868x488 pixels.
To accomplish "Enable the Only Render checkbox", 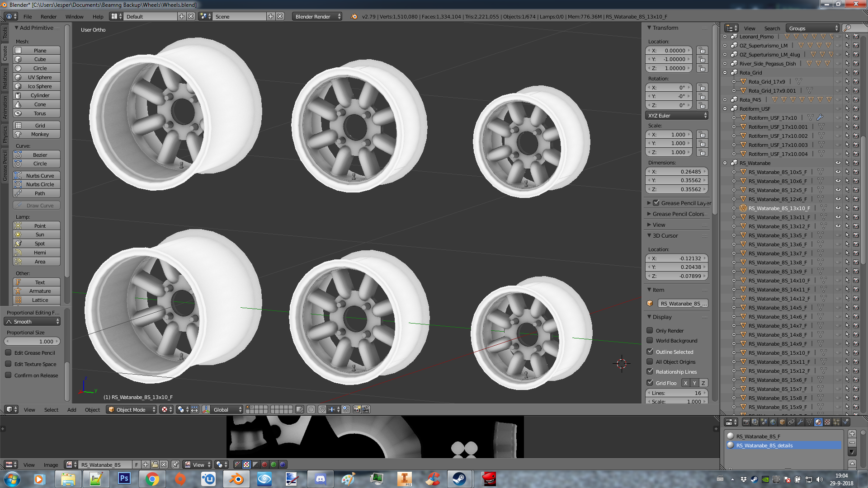I will pyautogui.click(x=650, y=330).
